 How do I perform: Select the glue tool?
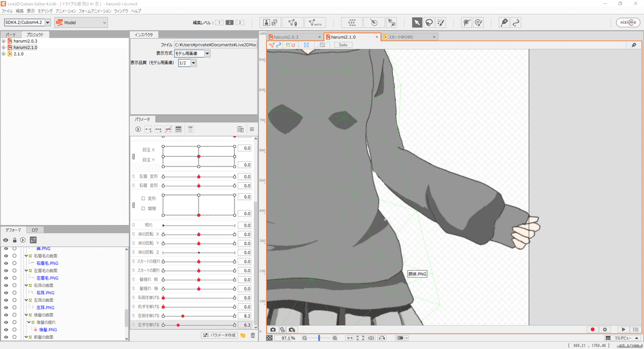tap(466, 22)
